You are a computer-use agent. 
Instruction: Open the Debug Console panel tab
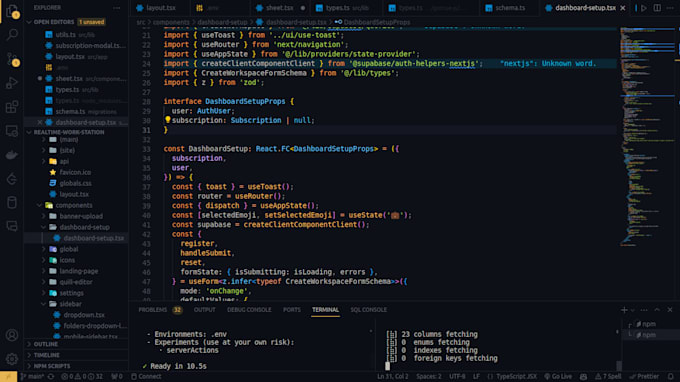pyautogui.click(x=249, y=310)
